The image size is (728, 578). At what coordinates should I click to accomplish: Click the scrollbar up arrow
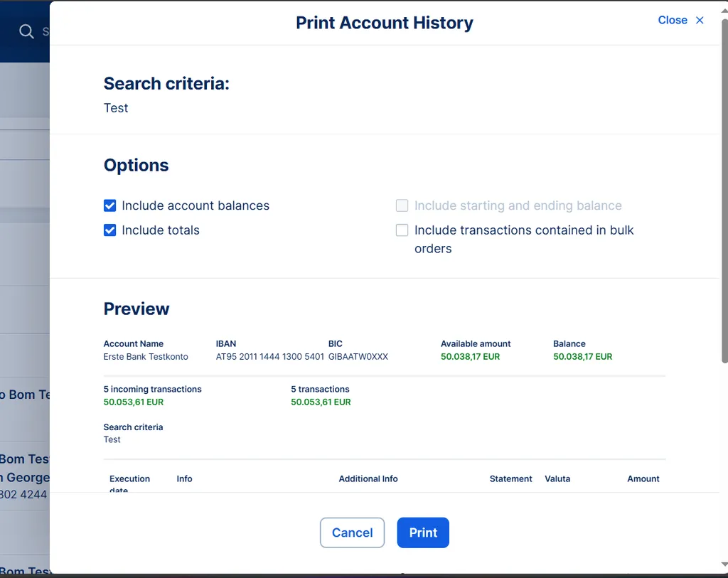click(x=724, y=10)
